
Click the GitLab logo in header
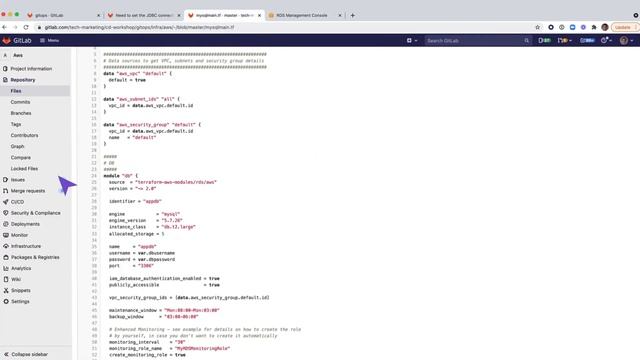point(17,40)
